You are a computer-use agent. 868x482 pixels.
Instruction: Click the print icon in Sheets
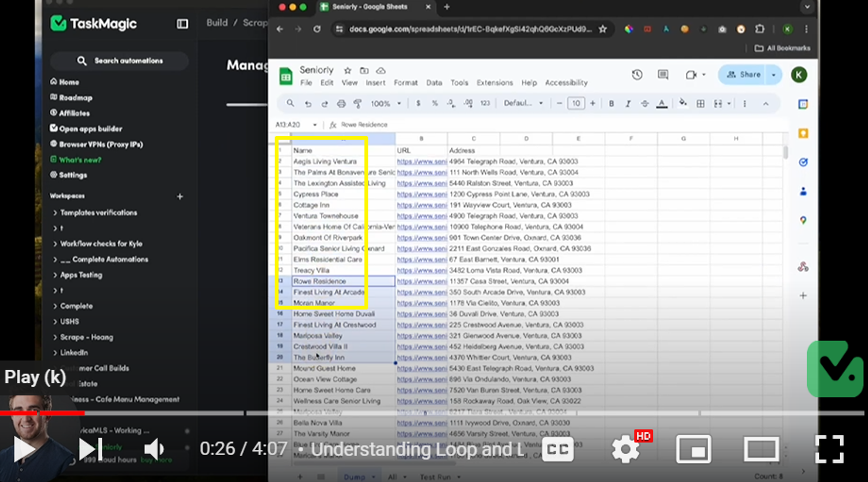tap(342, 104)
